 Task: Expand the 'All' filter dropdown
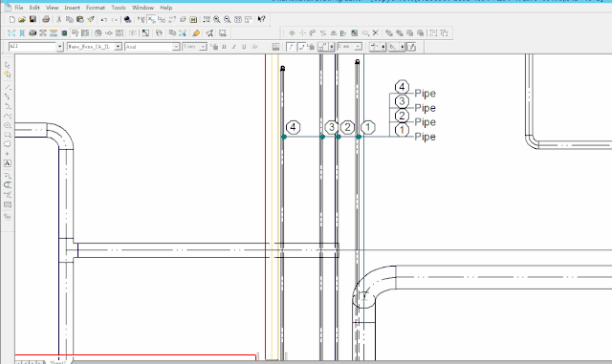coord(59,47)
